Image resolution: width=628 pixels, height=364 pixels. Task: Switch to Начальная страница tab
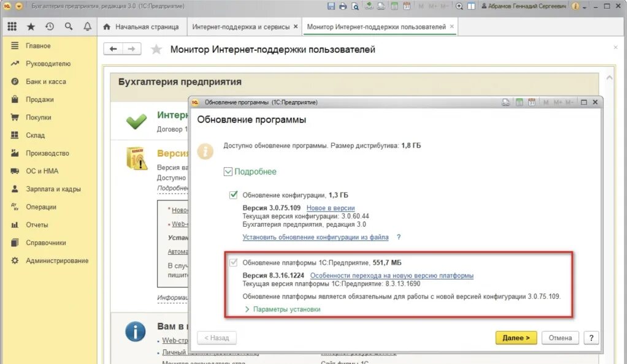tap(142, 27)
